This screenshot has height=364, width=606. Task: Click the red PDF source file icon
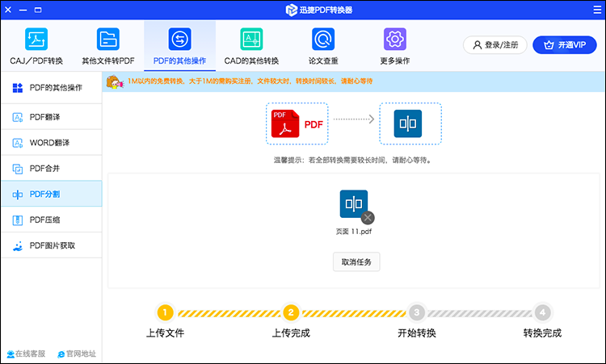coord(285,123)
